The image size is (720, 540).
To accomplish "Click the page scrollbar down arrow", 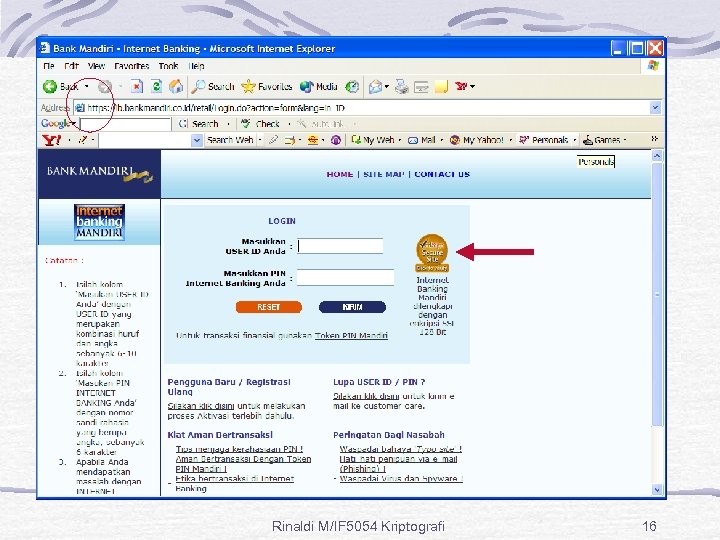I will coord(657,489).
